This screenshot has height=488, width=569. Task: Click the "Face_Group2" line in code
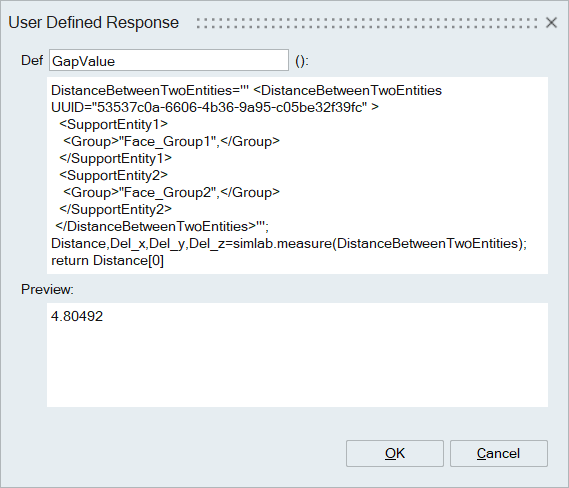pos(171,192)
